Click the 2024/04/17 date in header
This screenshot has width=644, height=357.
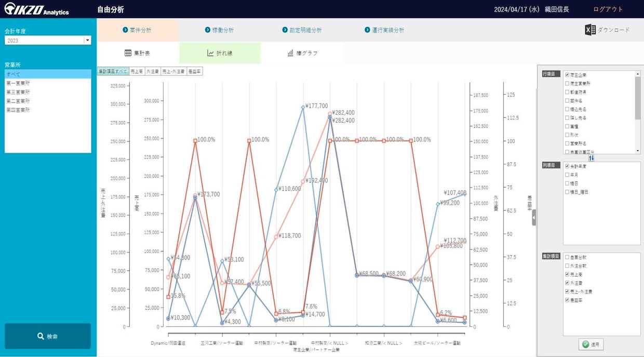click(x=511, y=9)
